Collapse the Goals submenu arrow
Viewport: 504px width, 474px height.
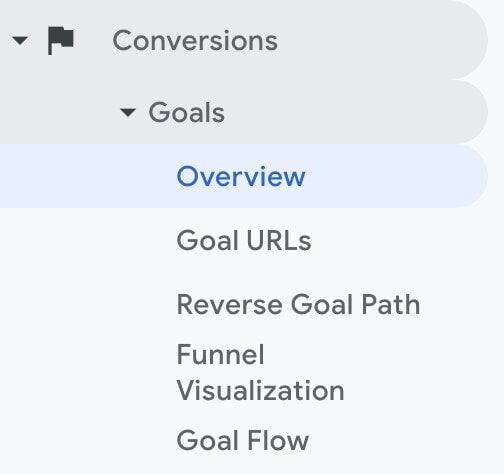pos(128,113)
